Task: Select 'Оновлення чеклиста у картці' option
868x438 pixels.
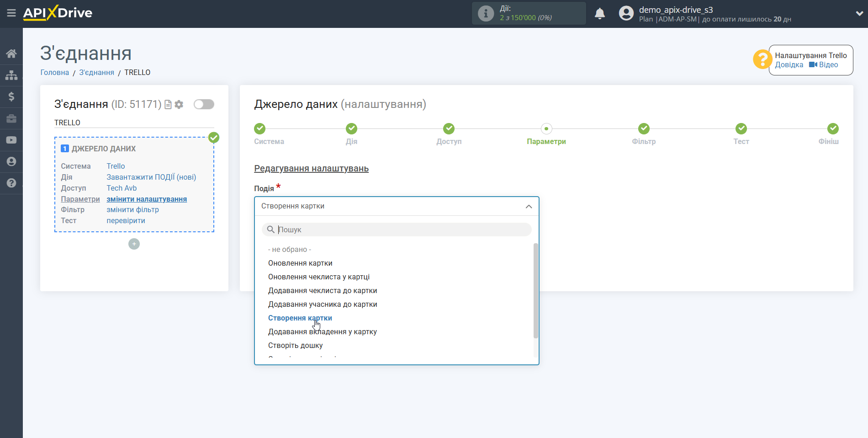Action: tap(319, 277)
